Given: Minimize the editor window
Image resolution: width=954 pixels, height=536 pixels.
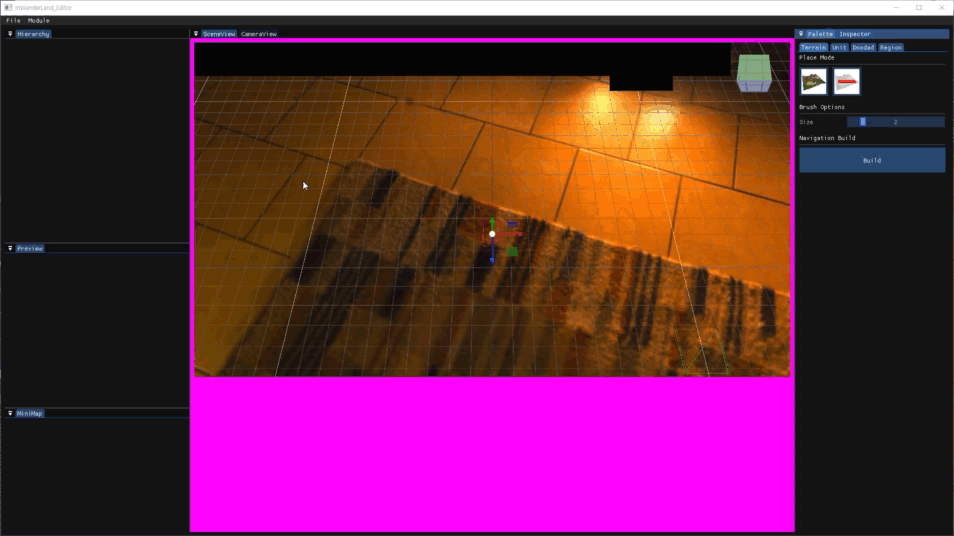Looking at the screenshot, I should [896, 7].
